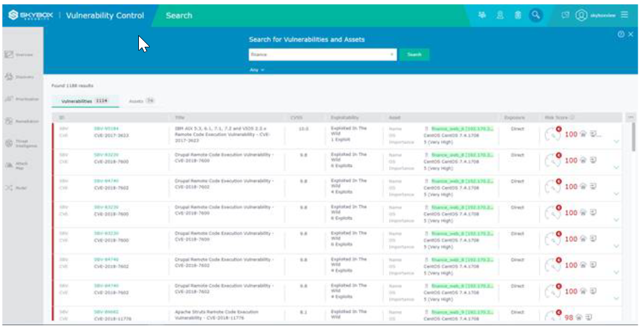Open the user profile avatar icon
644x329 pixels.
(x=581, y=15)
